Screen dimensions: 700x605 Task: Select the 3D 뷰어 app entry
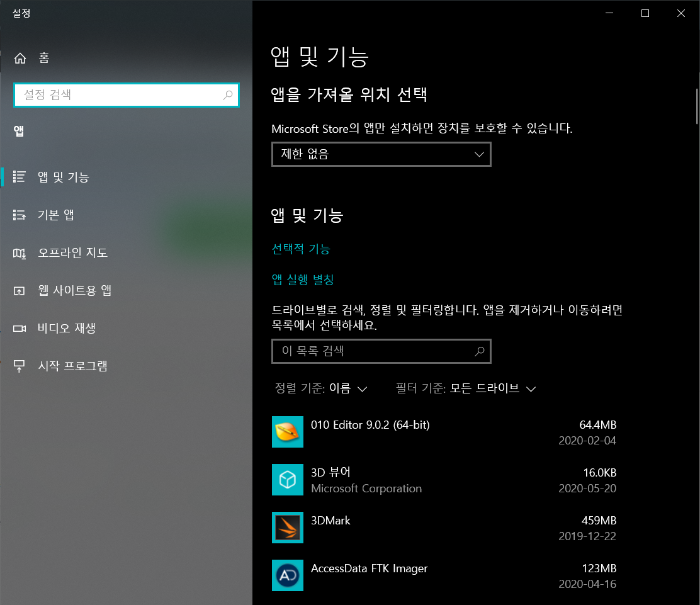[x=444, y=480]
